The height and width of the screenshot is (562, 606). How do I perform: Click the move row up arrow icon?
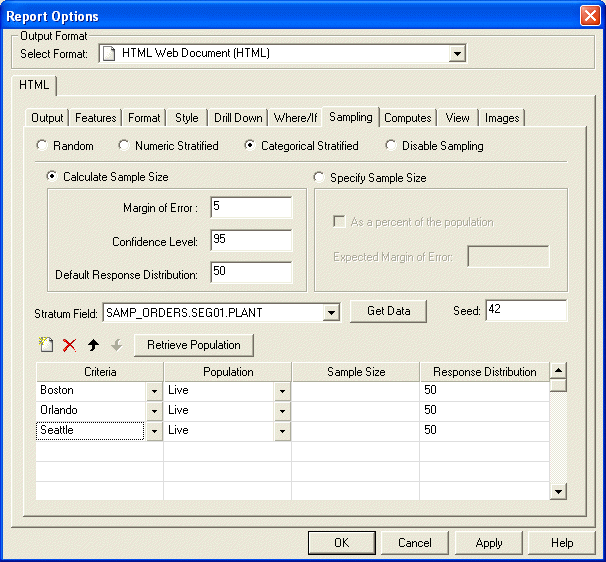tap(93, 345)
